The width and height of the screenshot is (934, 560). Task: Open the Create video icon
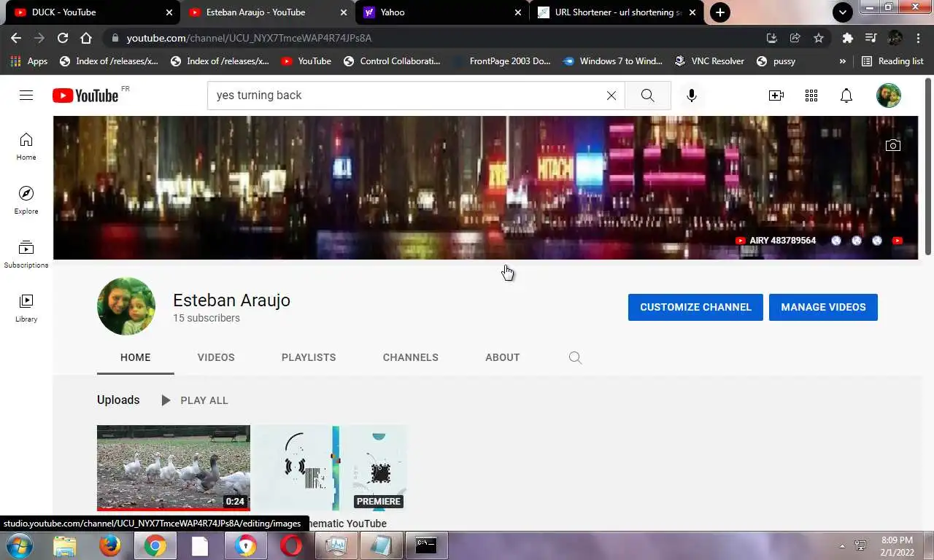coord(776,96)
